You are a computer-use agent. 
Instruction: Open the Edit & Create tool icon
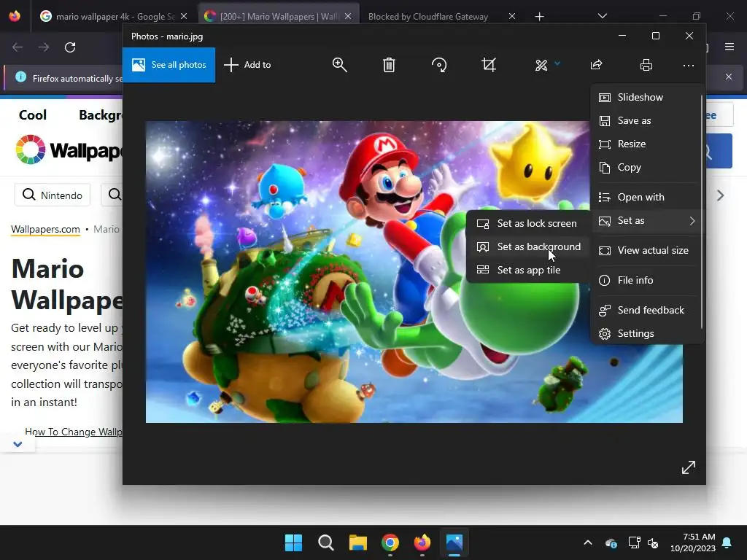541,65
